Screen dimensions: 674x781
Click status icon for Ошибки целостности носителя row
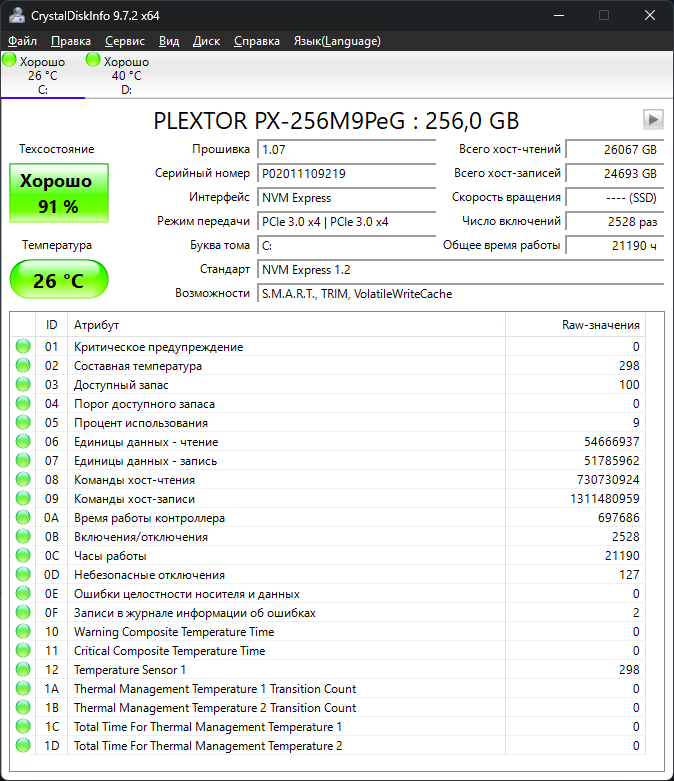point(23,593)
